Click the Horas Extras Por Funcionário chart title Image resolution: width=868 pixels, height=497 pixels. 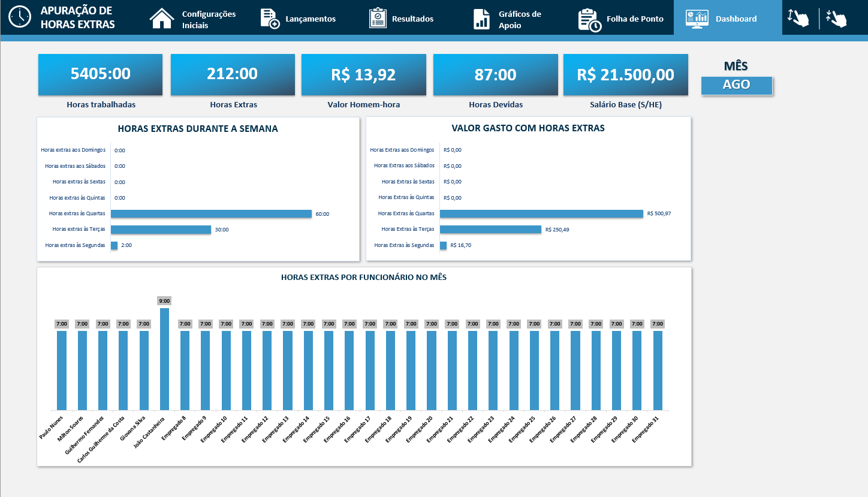click(363, 278)
